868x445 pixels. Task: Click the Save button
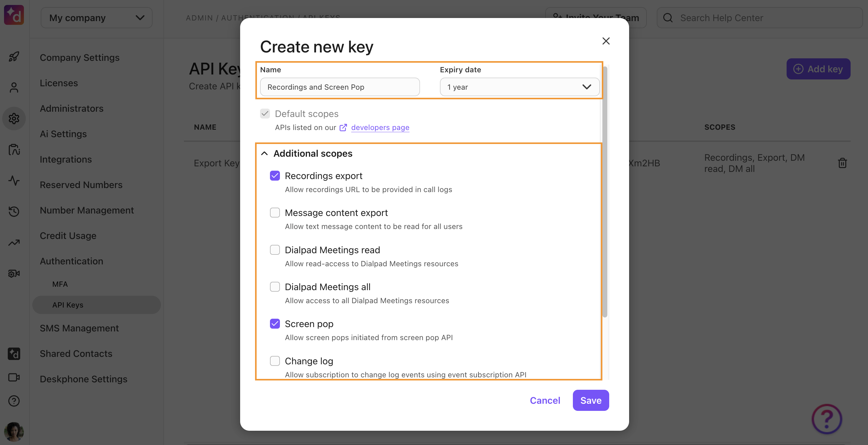pyautogui.click(x=591, y=400)
